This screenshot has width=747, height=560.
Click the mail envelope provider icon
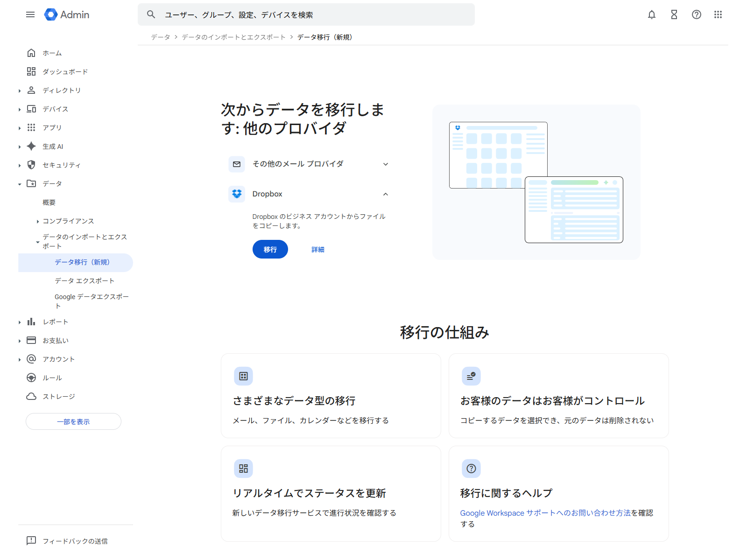(x=237, y=164)
